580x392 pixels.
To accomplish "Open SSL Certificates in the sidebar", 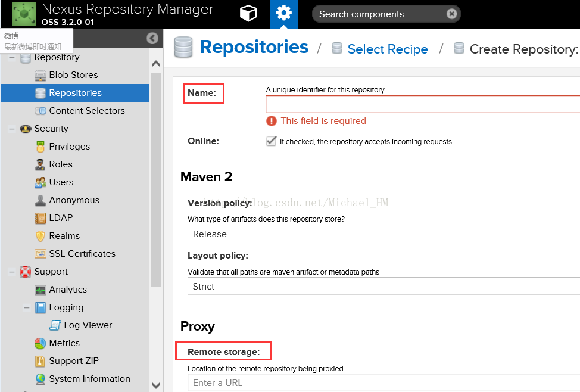I will (82, 254).
